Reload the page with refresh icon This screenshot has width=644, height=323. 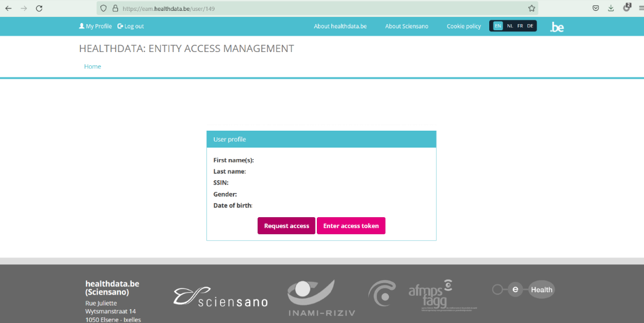(x=39, y=8)
